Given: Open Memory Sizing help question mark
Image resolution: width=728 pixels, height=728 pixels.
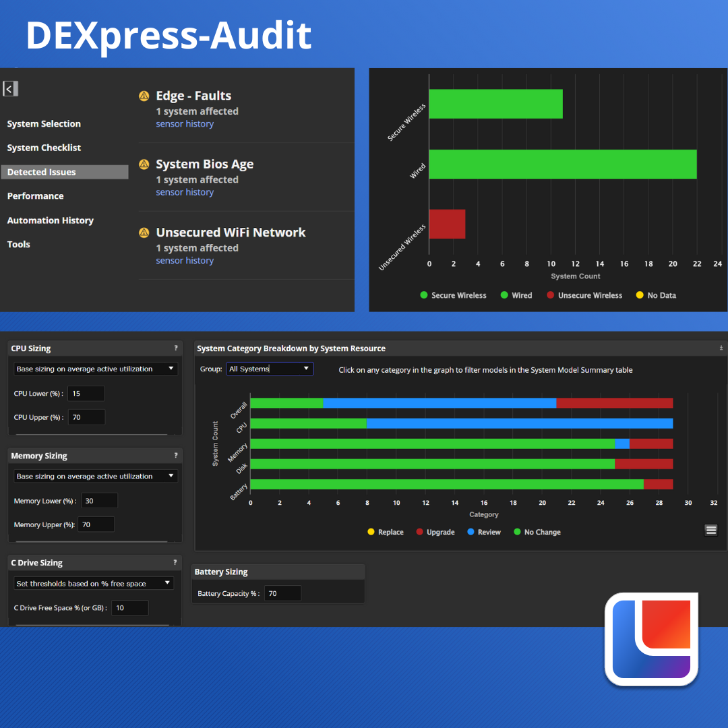Looking at the screenshot, I should 175,456.
